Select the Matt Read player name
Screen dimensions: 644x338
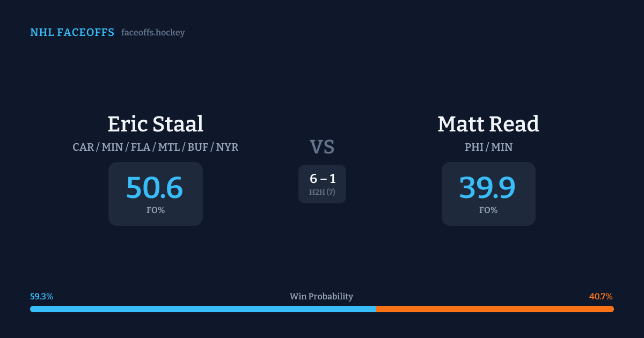tap(488, 124)
